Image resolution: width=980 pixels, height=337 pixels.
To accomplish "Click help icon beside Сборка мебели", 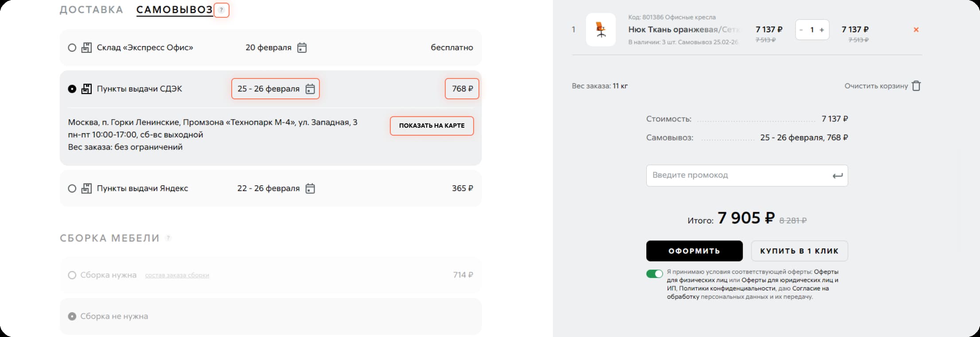I will point(168,239).
